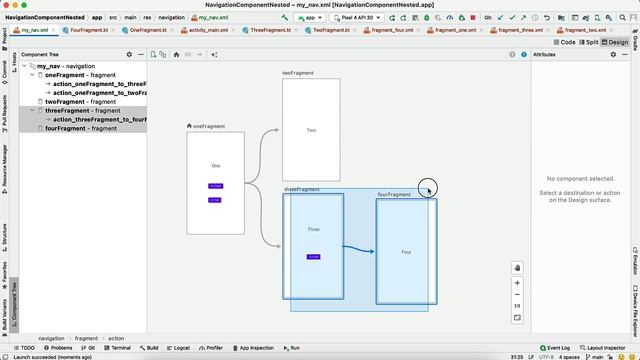Click the Profile app gauge icon

(x=449, y=18)
